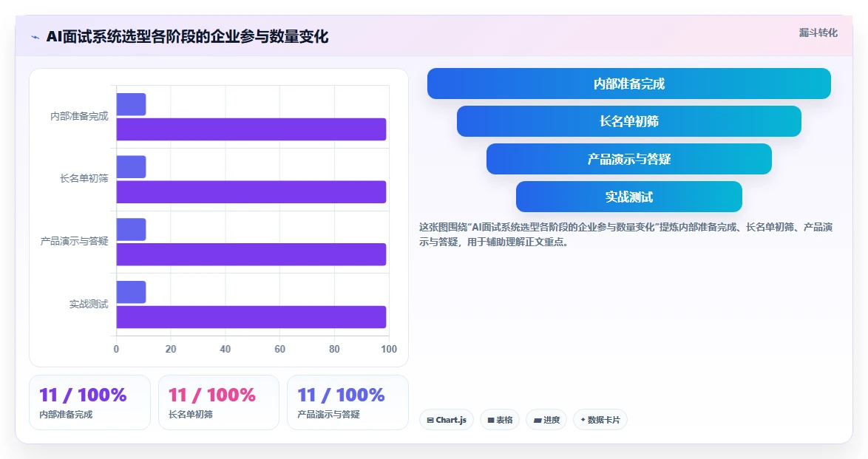868x459 pixels.
Task: Open the 产品演示与答疑 stat card showing 11 / 100%
Action: pos(347,403)
